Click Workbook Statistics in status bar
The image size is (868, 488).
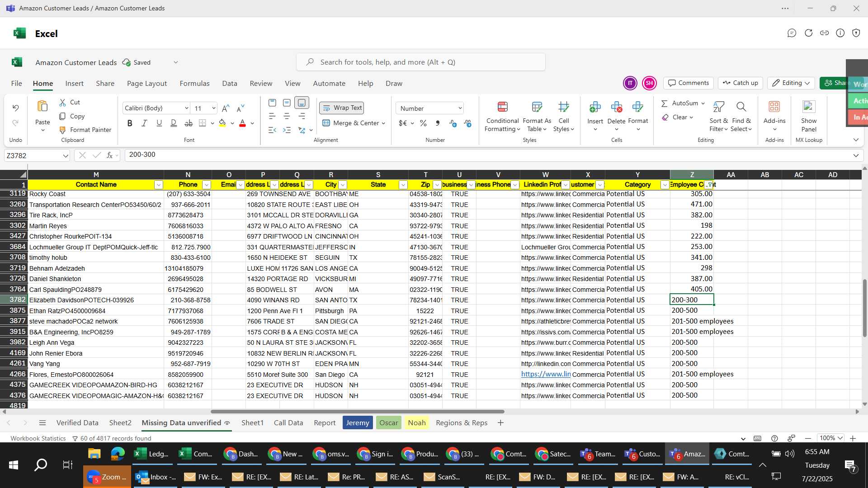coord(38,438)
